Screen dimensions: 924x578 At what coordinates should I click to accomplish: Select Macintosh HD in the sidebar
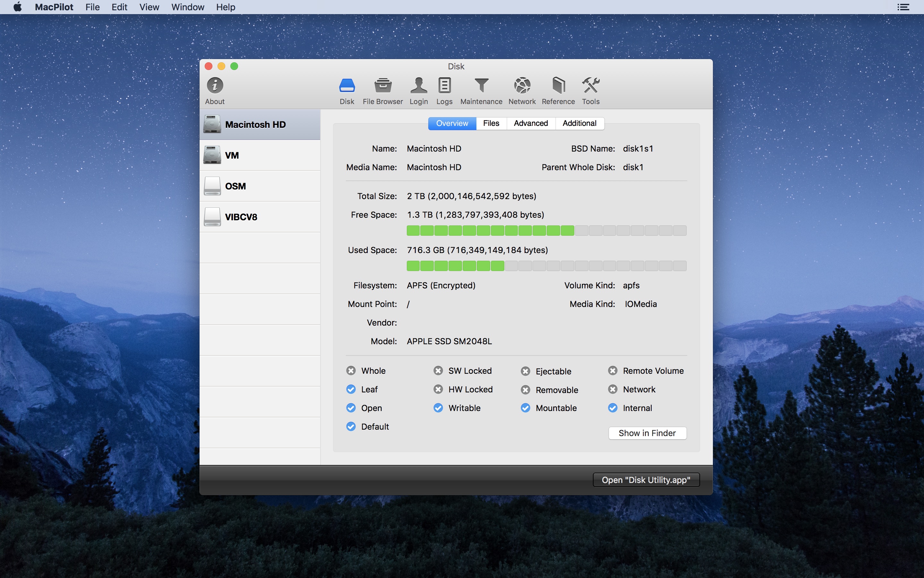(260, 125)
